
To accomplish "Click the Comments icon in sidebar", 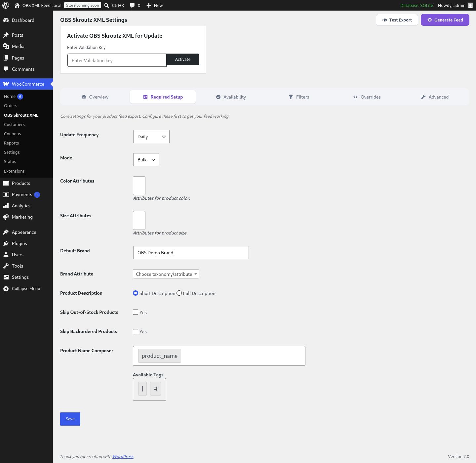I will tap(6, 69).
